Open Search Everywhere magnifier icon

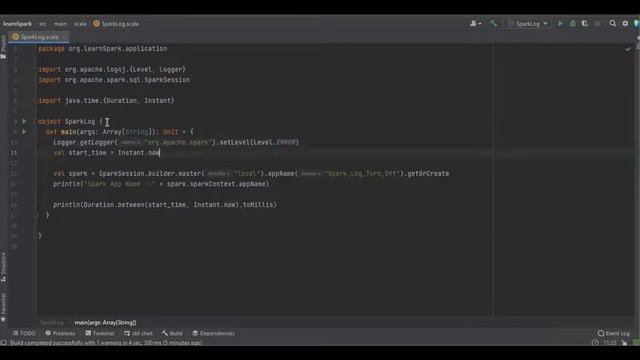coord(613,24)
